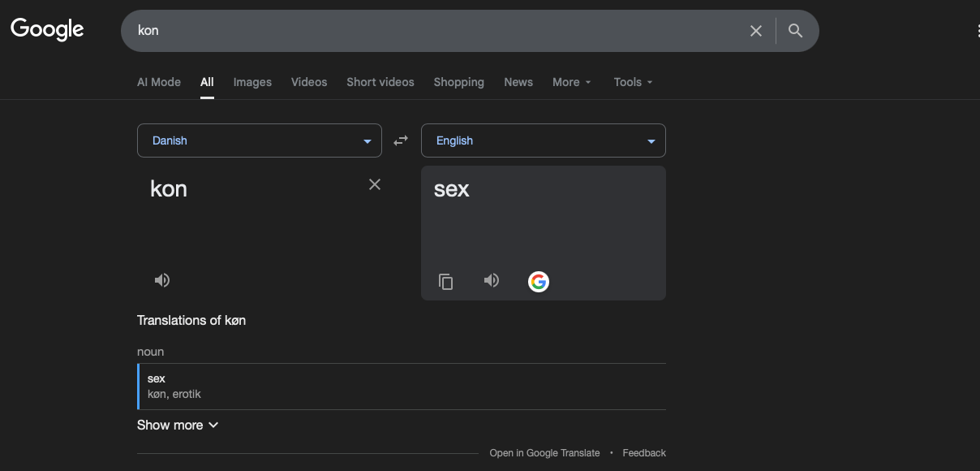Click the magnifying glass search icon
Viewport: 980px width, 471px height.
point(795,31)
